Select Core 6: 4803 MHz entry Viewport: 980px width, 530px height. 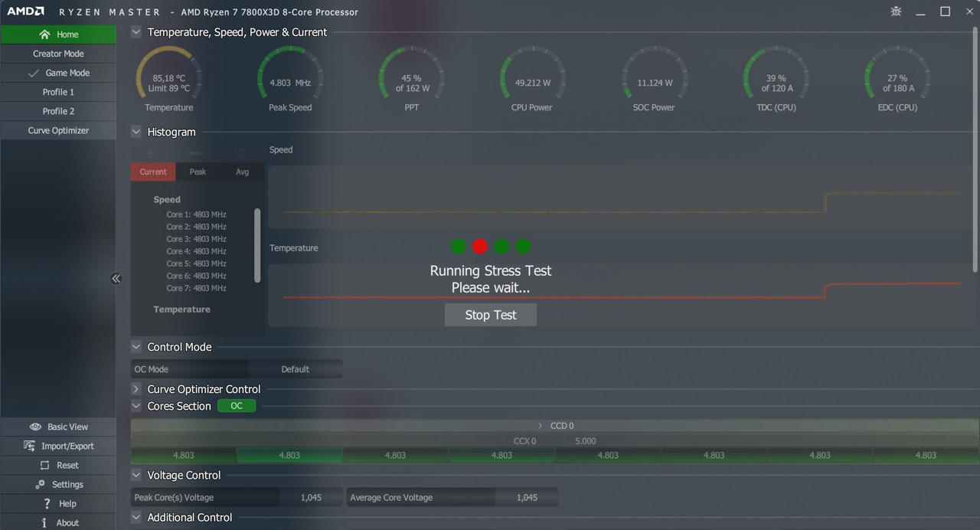click(197, 276)
